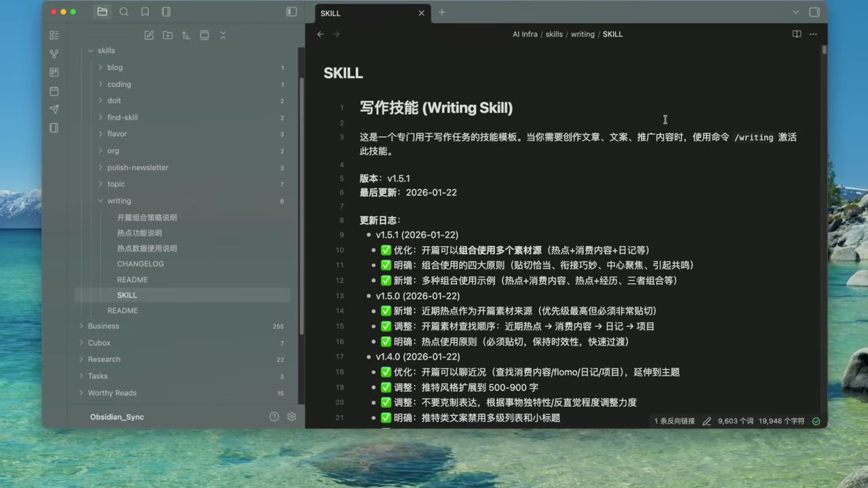Open the bookmarks panel
Screen dimensions: 868x488
pos(145,12)
